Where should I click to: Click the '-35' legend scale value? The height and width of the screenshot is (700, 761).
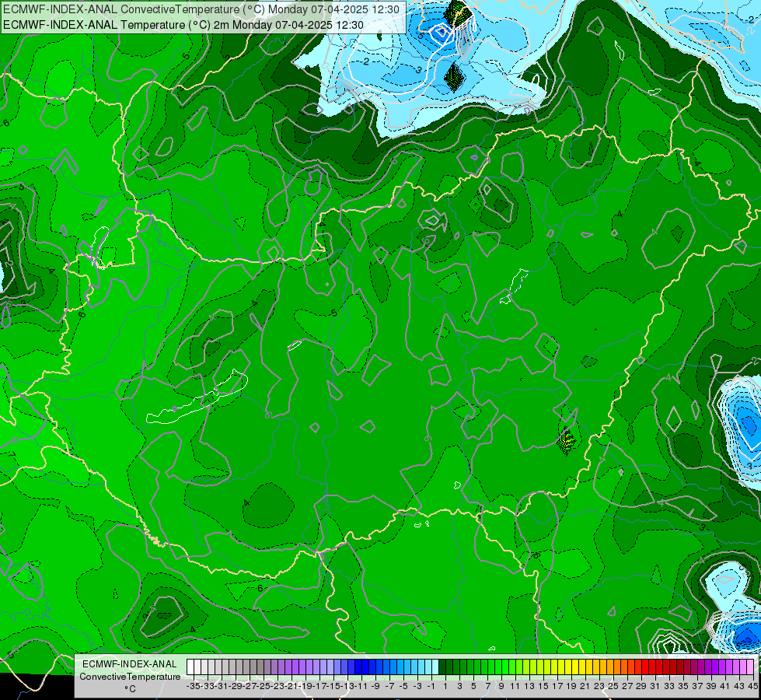pyautogui.click(x=193, y=687)
